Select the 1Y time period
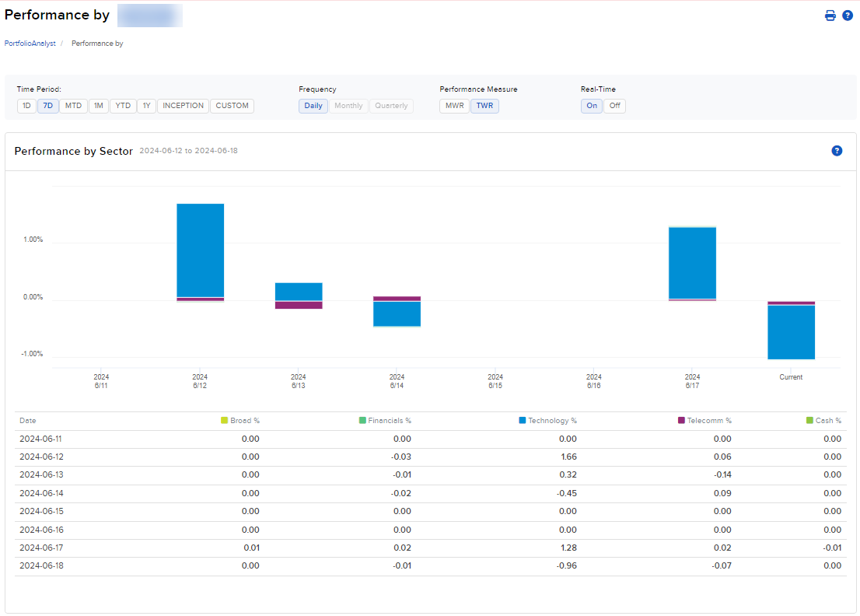Screen dimensions: 860x616 (x=146, y=106)
